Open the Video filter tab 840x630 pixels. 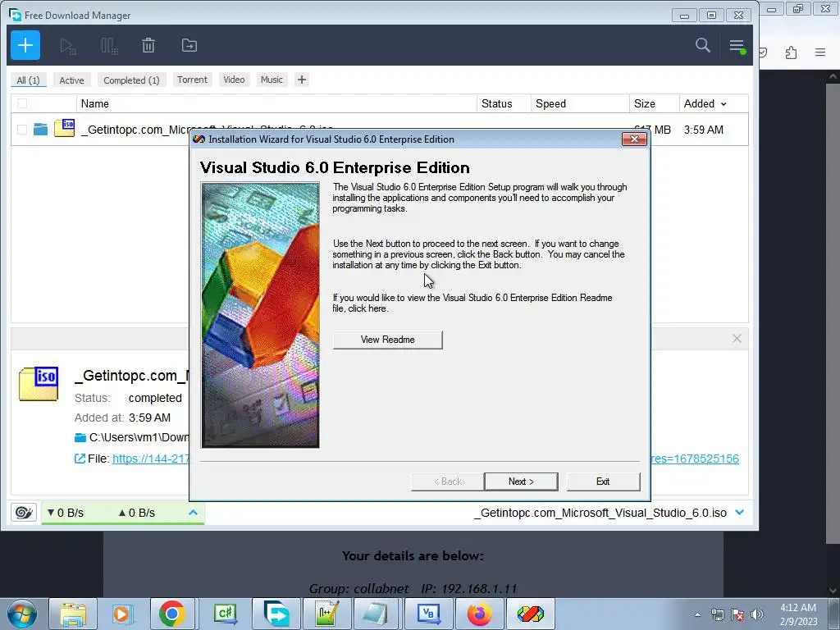[x=234, y=80]
